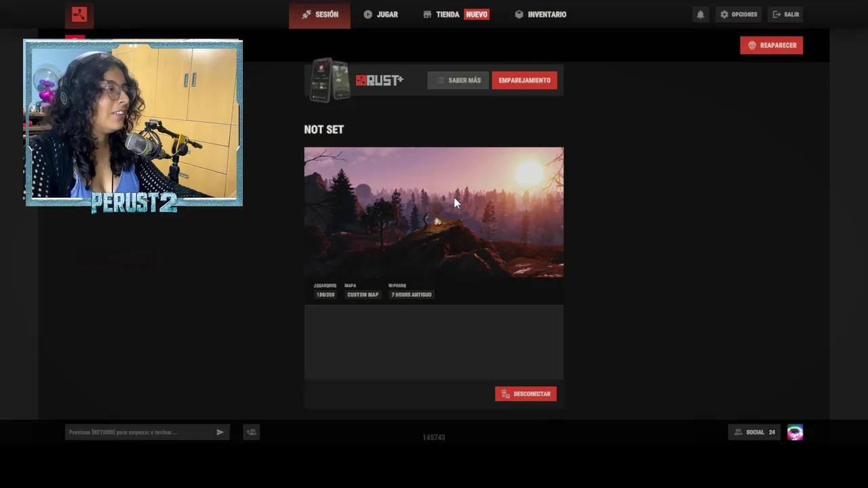Screen dimensions: 868x488
Task: Click the SABER MÁS button
Action: point(458,80)
